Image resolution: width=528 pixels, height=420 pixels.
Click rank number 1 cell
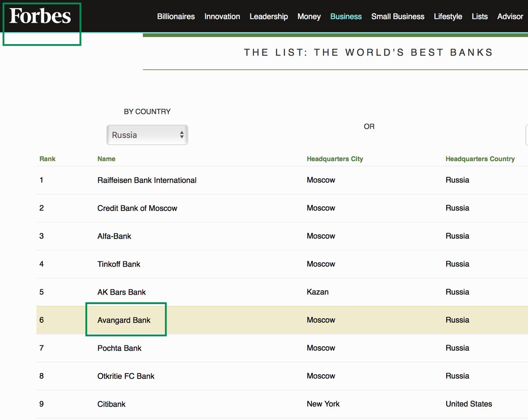pyautogui.click(x=41, y=180)
